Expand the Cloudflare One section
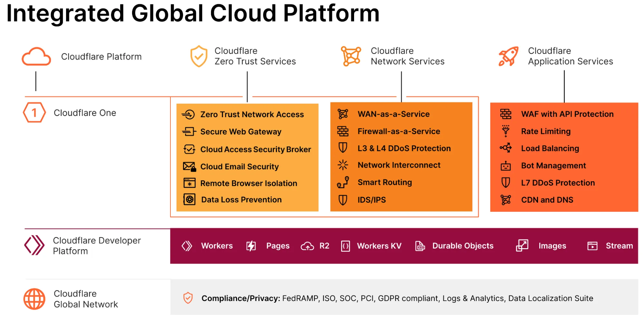 [x=85, y=113]
